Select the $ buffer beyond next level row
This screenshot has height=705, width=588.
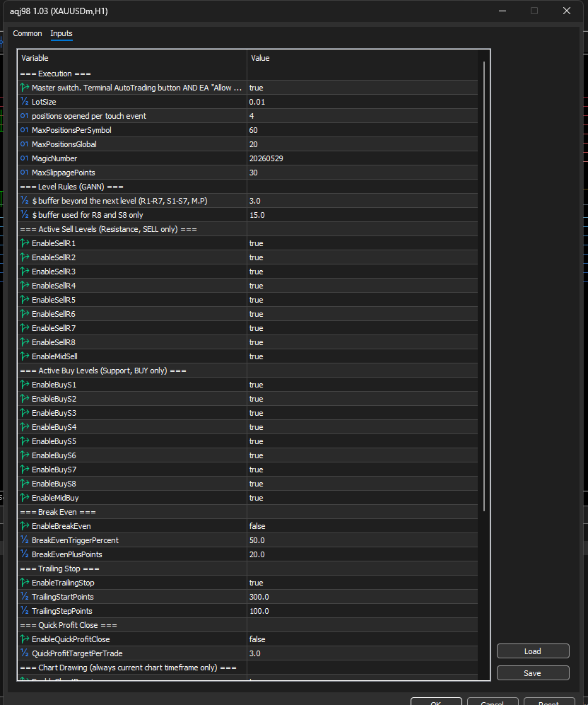click(x=247, y=201)
